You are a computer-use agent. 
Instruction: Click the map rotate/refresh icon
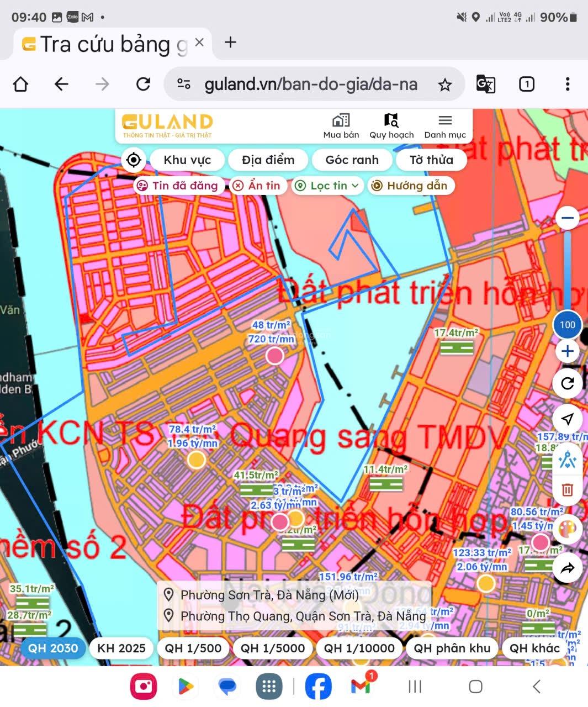[x=567, y=383]
